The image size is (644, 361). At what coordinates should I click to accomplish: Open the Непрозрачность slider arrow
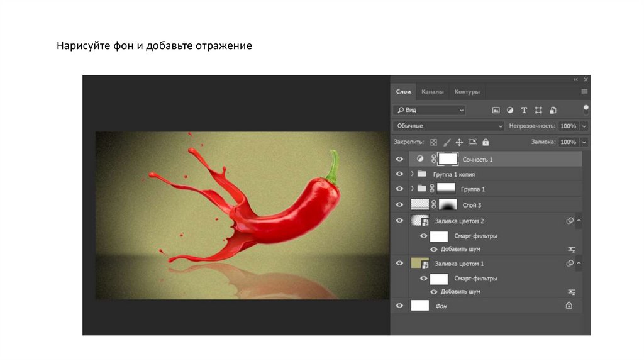click(584, 126)
